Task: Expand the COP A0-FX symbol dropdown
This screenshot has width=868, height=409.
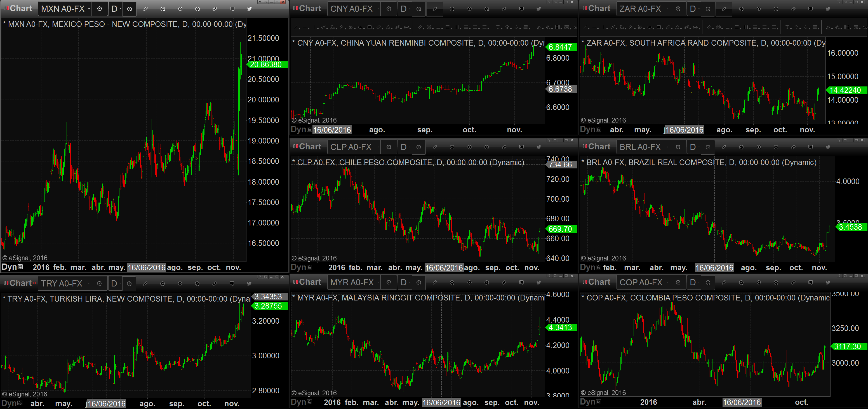Action: [667, 282]
